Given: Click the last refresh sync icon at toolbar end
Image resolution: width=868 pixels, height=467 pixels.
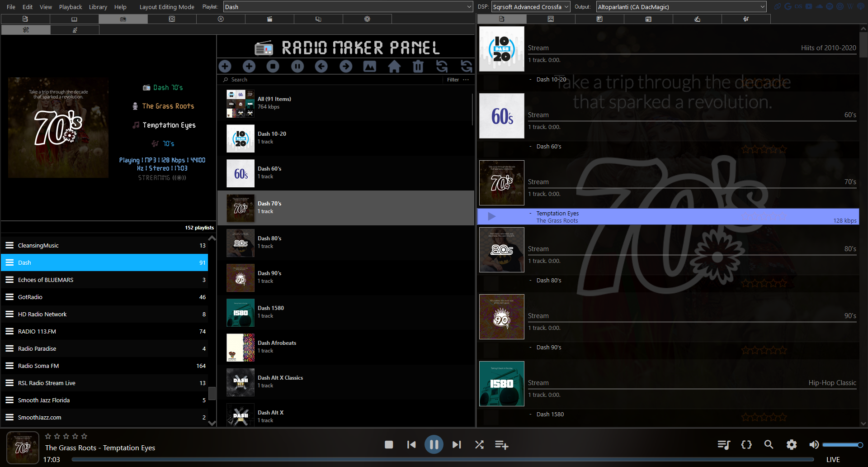Looking at the screenshot, I should coord(467,67).
